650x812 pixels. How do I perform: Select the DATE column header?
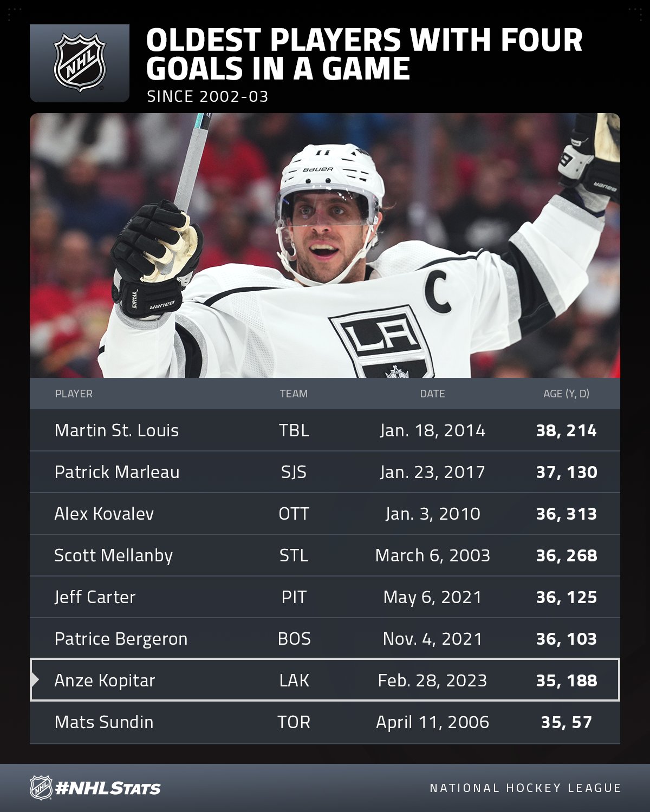[x=432, y=394]
